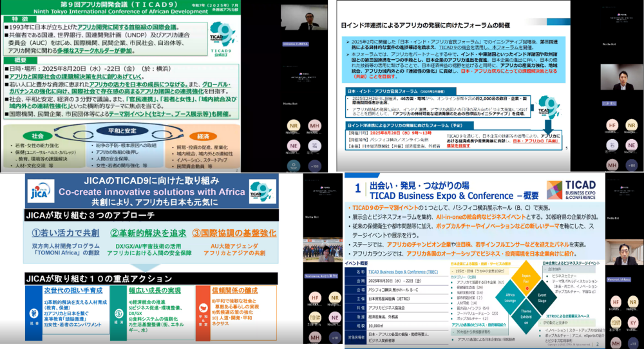Click Yoshizawa Kei name label
The height and width of the screenshot is (349, 644).
click(321, 276)
